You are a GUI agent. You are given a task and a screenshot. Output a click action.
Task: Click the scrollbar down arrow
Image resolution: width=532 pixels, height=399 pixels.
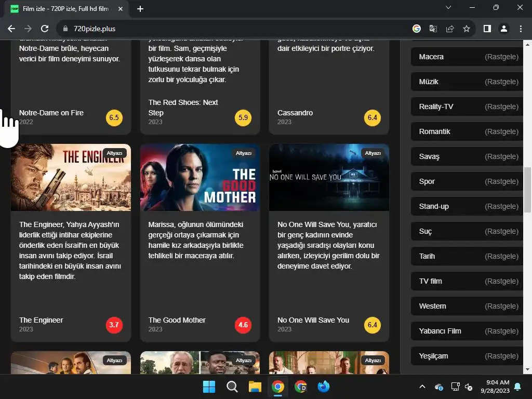coord(527,369)
